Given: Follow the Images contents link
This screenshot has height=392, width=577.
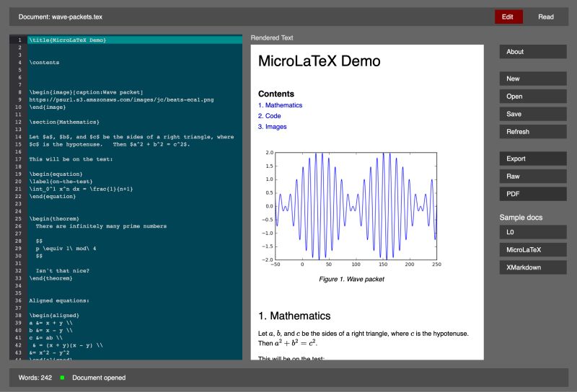Looking at the screenshot, I should [x=273, y=127].
